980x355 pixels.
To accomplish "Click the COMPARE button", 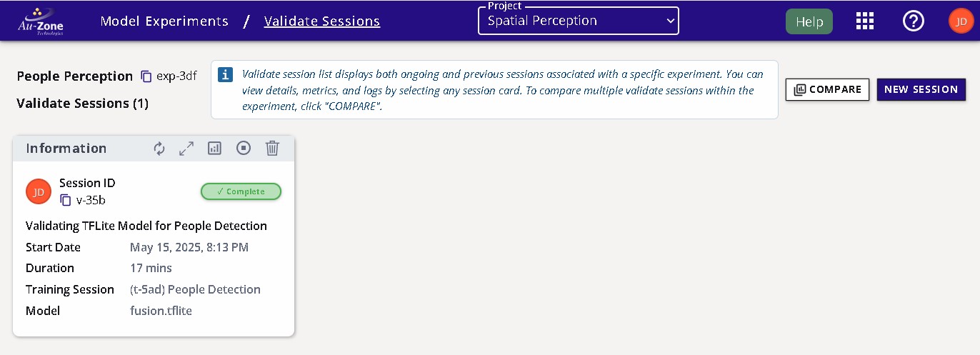I will [x=827, y=89].
